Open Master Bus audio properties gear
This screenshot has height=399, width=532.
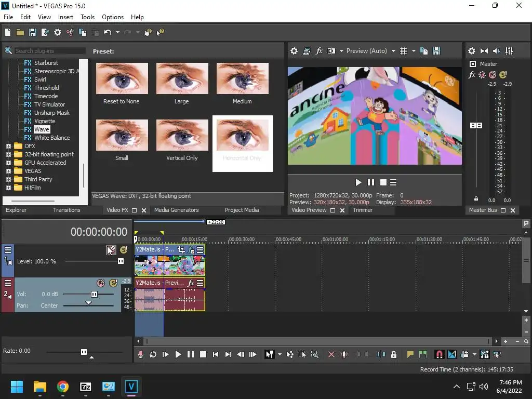click(472, 51)
